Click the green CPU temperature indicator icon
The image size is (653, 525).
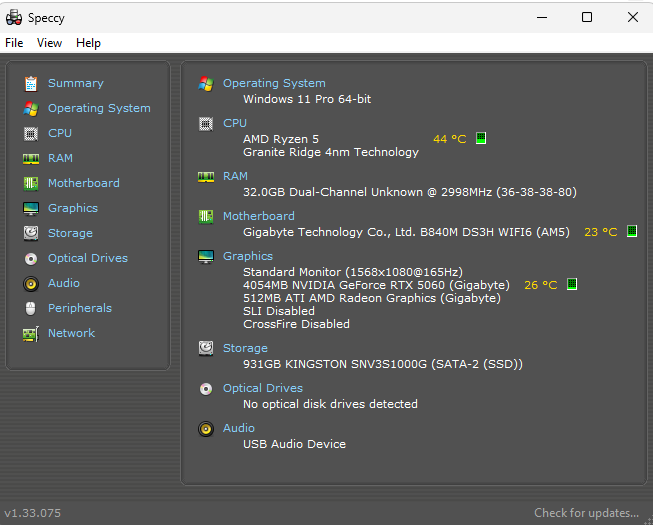click(481, 138)
